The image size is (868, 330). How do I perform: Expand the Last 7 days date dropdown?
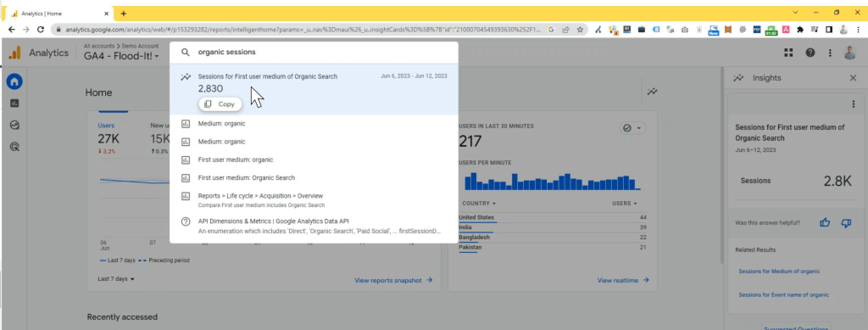pos(116,279)
